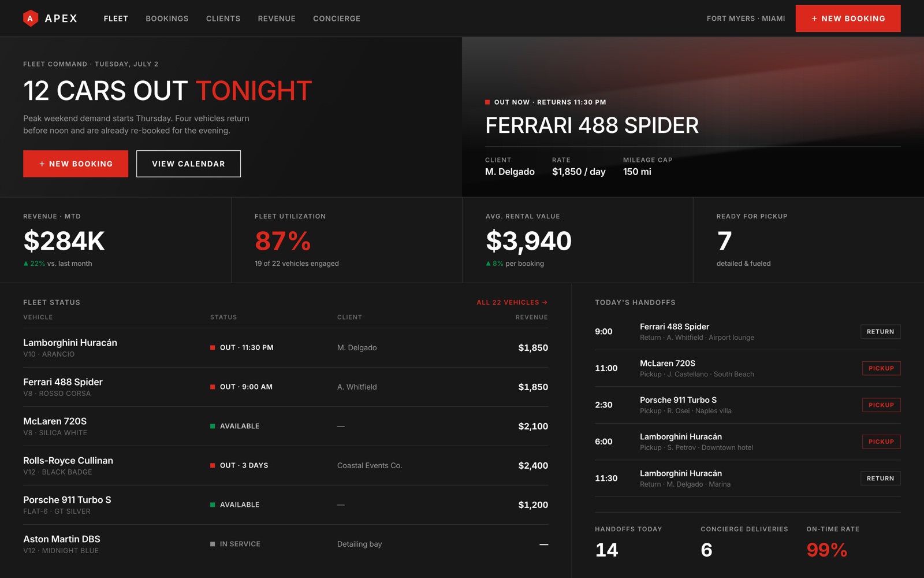Click the $1,850 / day rate value

click(579, 172)
